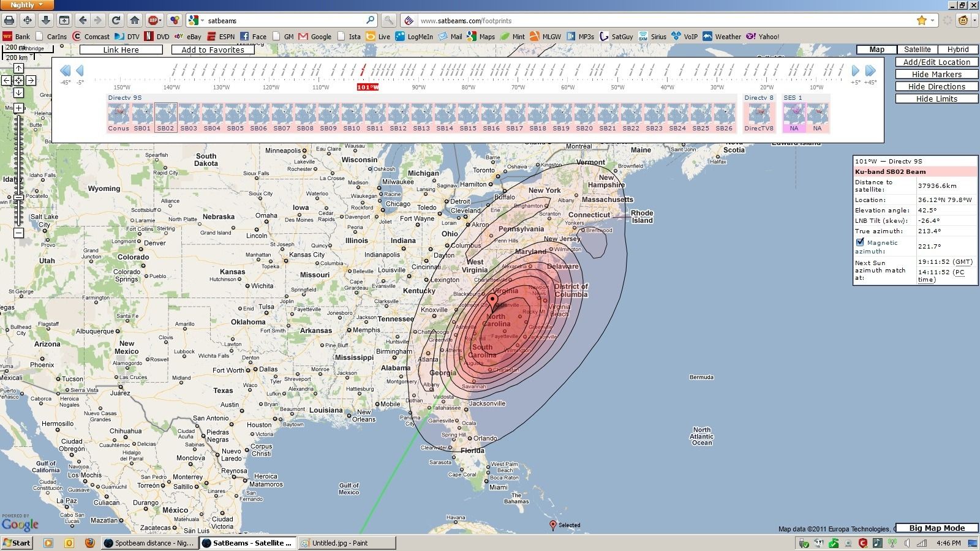Click Hide Limits button
This screenshot has height=551, width=980.
pos(937,99)
